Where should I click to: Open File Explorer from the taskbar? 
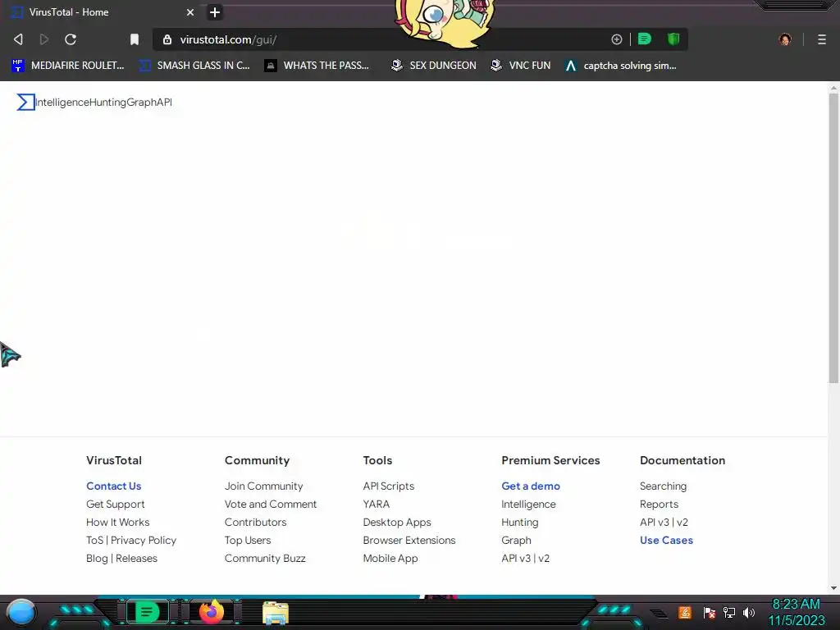click(x=276, y=613)
